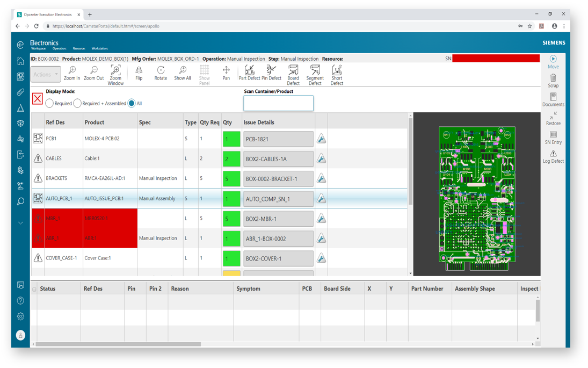Open search magnifier in left sidebar

[20, 201]
